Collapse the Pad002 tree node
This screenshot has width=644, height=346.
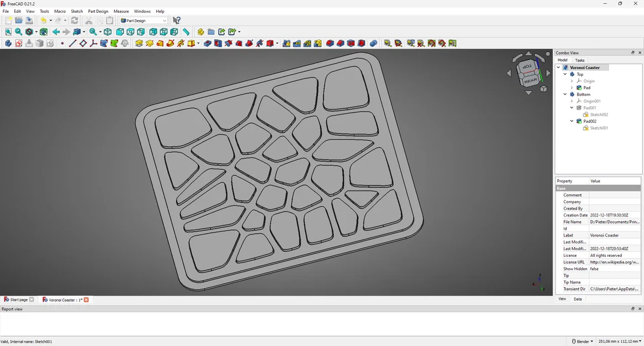571,121
